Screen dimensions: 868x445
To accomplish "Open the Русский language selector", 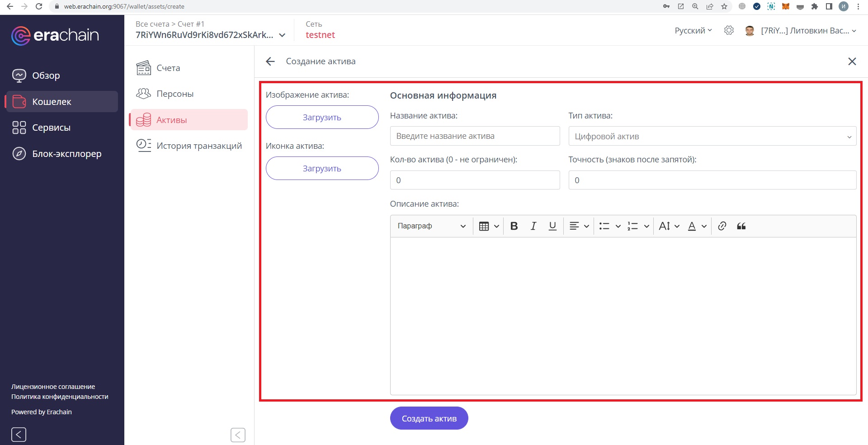I will [x=693, y=31].
